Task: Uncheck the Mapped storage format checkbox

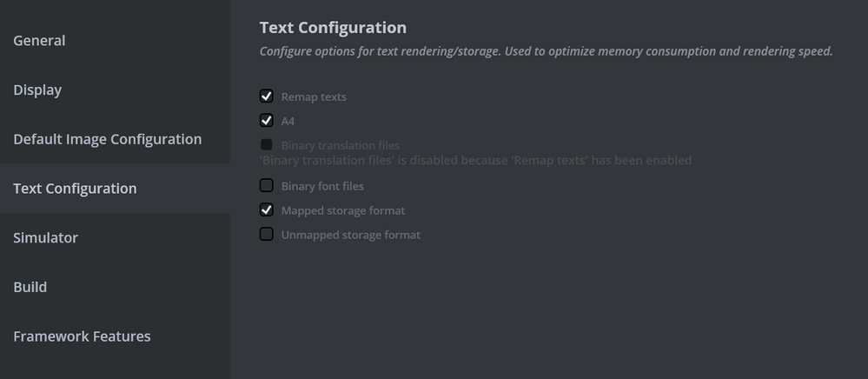Action: point(267,210)
